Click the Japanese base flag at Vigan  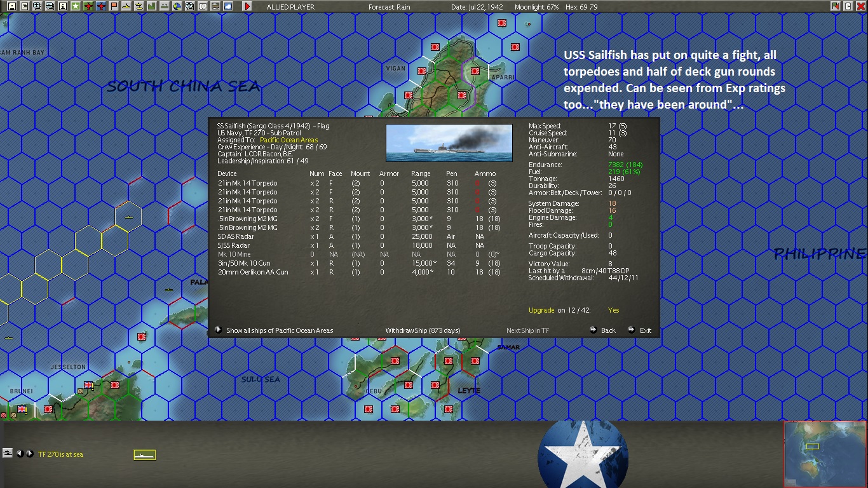(x=422, y=71)
